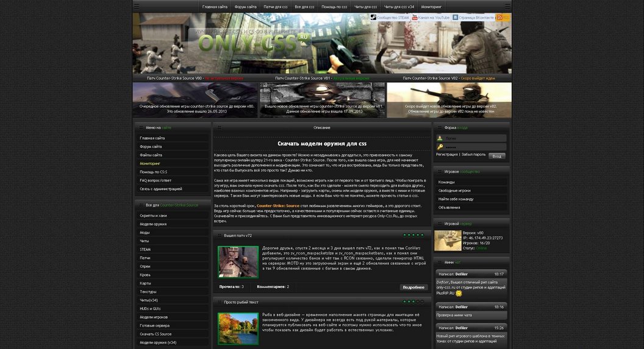Open 'Читы для css v34' top menu item
644x349 pixels.
coord(399,7)
